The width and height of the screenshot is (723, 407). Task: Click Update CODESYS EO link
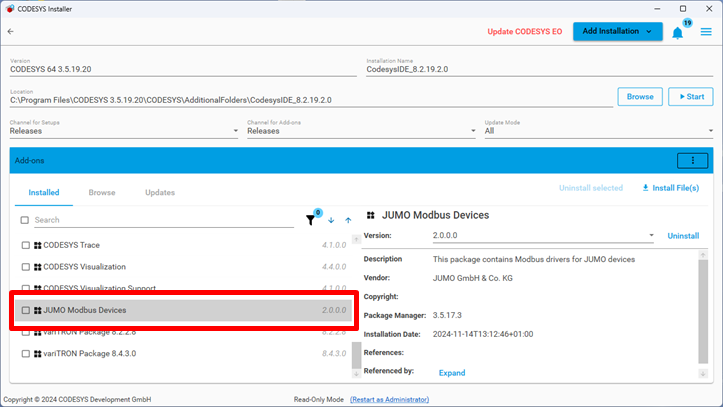click(525, 32)
